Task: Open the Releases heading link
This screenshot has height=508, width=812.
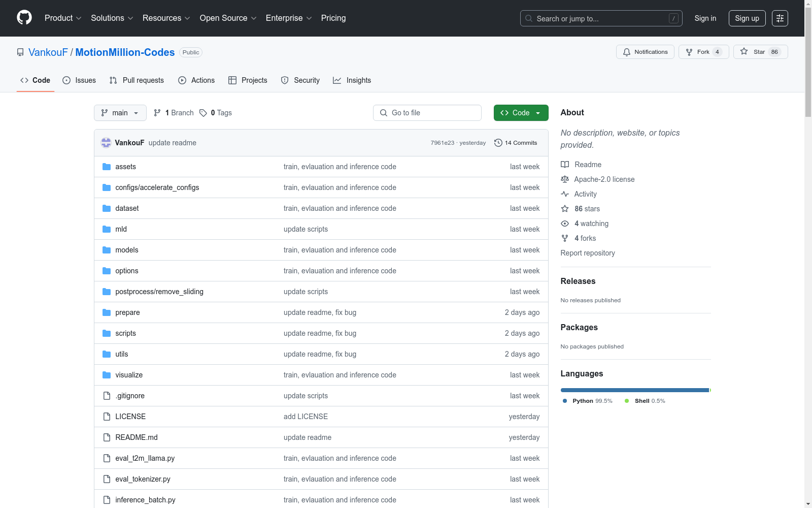Action: coord(578,281)
